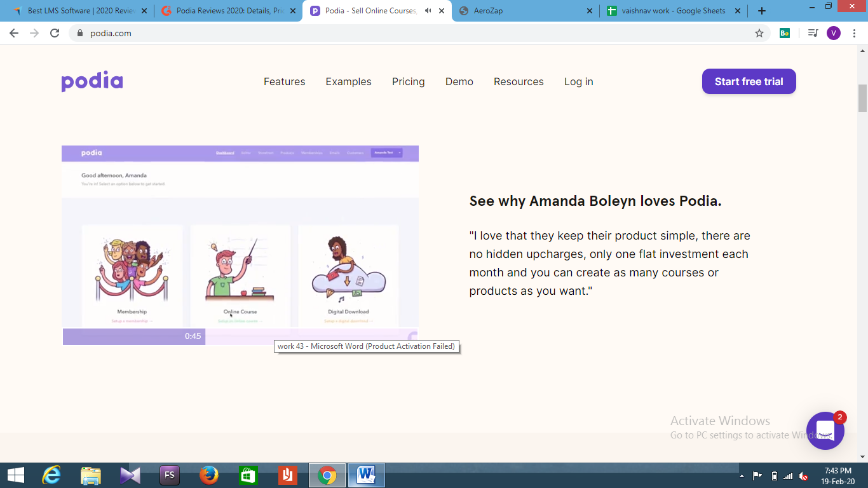
Task: Open the Features navigation menu
Action: 285,81
